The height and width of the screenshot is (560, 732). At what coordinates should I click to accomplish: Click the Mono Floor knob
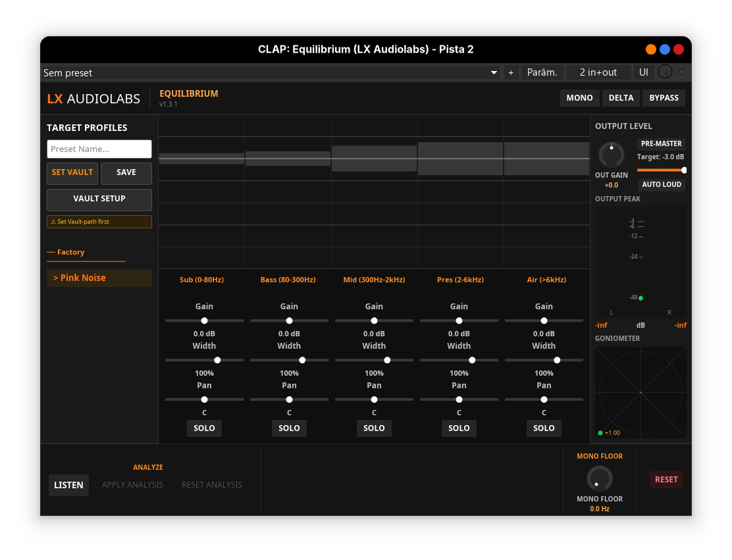coord(600,478)
